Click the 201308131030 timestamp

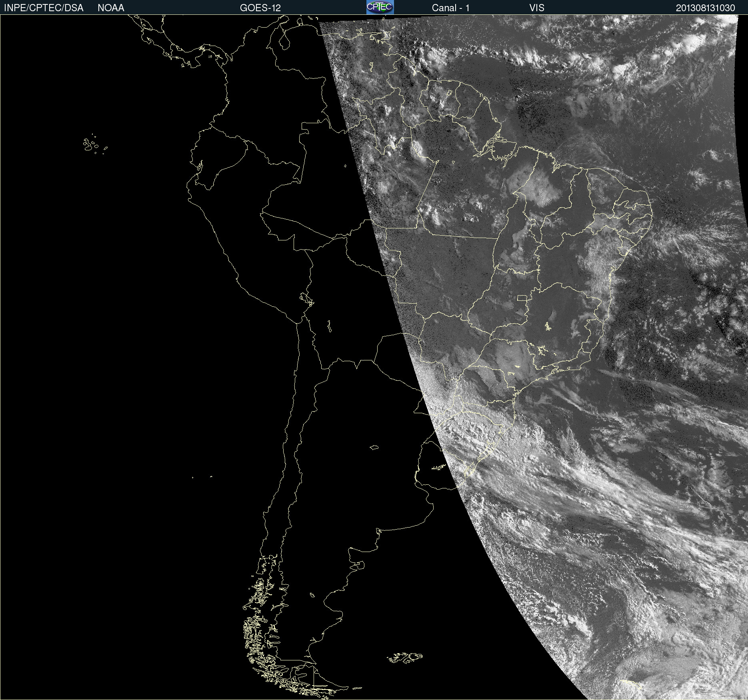click(705, 8)
